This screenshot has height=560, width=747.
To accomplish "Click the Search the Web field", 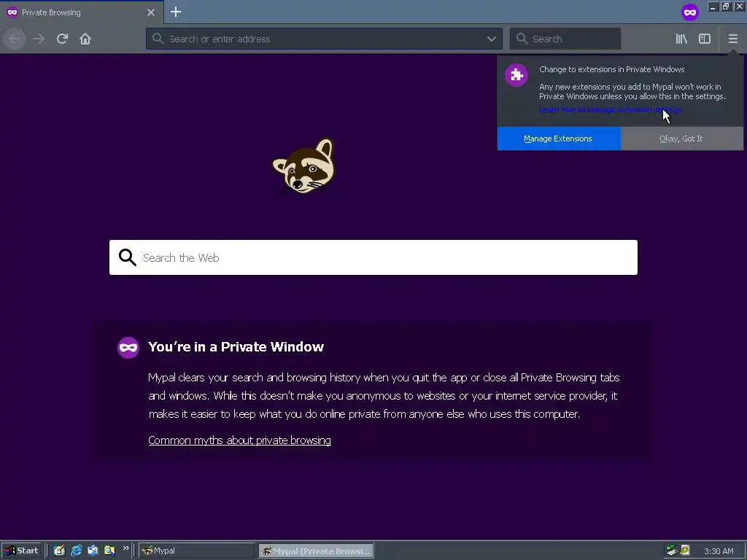I will pyautogui.click(x=373, y=257).
